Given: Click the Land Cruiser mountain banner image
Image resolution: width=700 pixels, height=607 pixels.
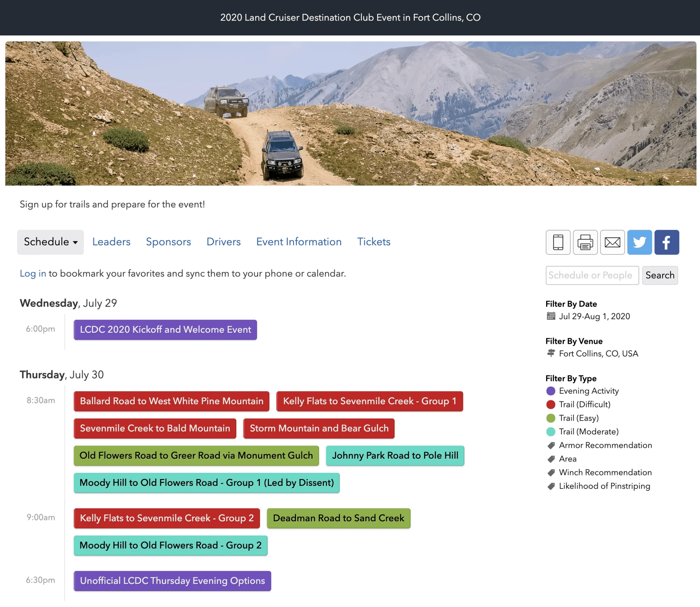Looking at the screenshot, I should pos(351,113).
